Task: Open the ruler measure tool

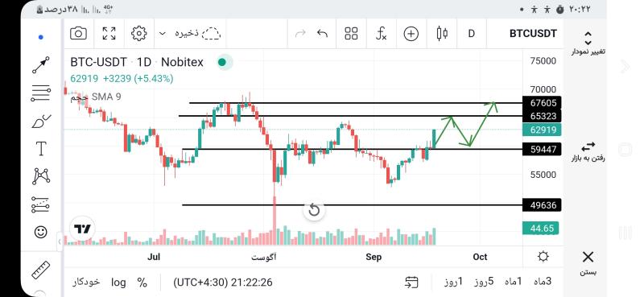Action: (40, 270)
